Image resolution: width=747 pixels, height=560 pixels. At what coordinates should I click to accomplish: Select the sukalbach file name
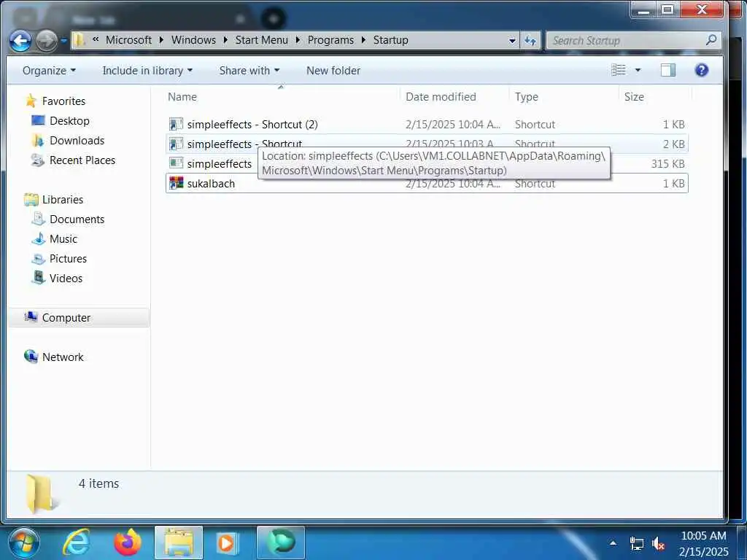click(x=211, y=183)
